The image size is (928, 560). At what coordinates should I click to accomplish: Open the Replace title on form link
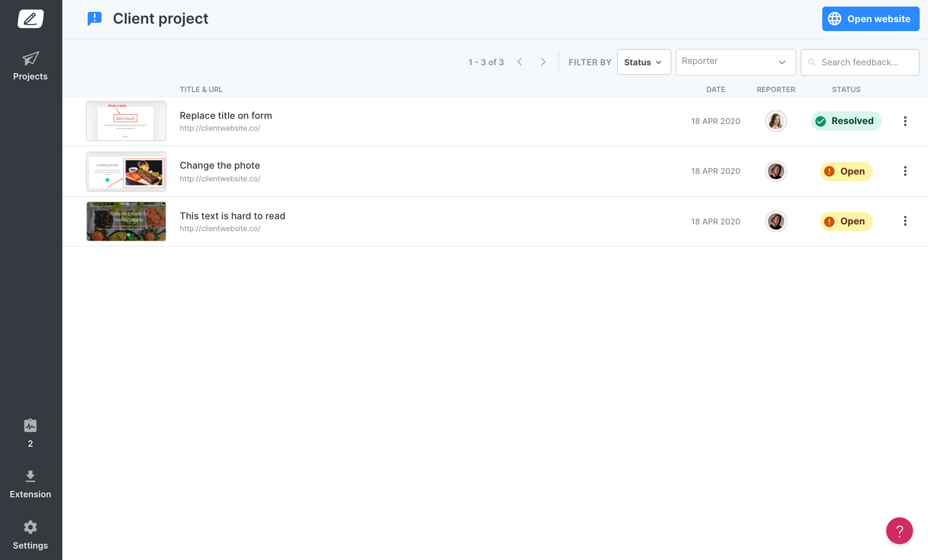tap(226, 116)
